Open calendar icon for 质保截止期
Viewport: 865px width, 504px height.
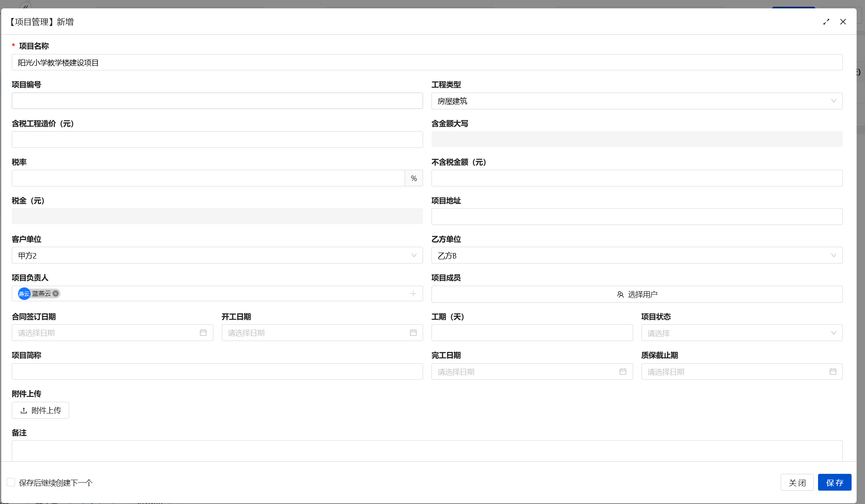point(833,372)
